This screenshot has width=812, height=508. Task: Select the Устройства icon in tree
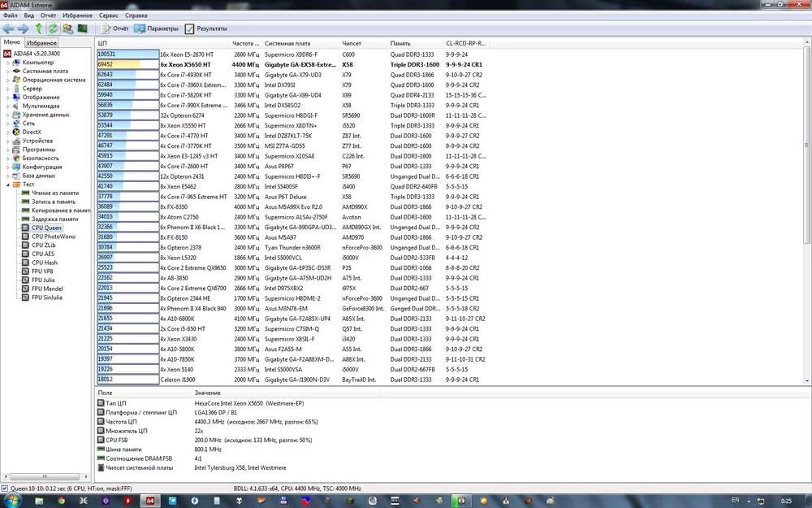16,141
